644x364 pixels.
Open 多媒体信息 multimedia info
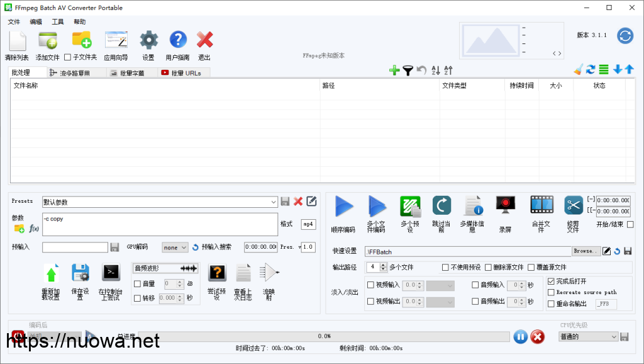pyautogui.click(x=473, y=205)
